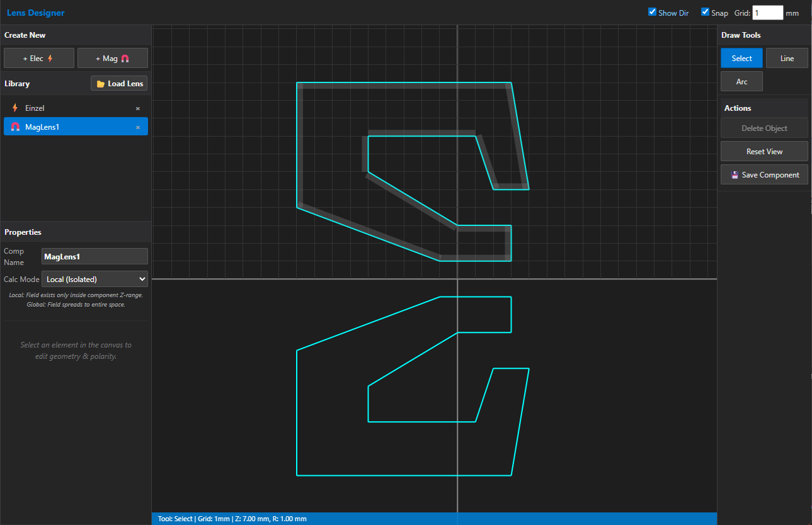812x525 pixels.
Task: Remove Einzel using its x icon
Action: tap(138, 108)
